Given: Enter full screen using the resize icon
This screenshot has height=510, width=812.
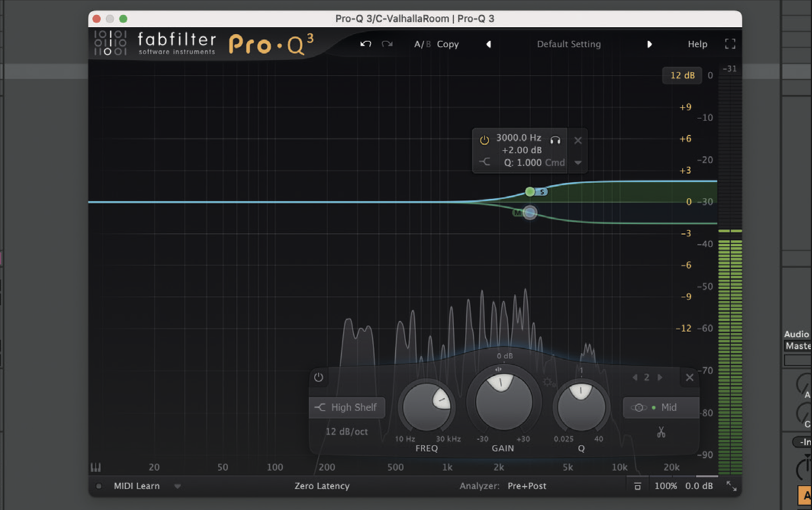Looking at the screenshot, I should coord(730,43).
